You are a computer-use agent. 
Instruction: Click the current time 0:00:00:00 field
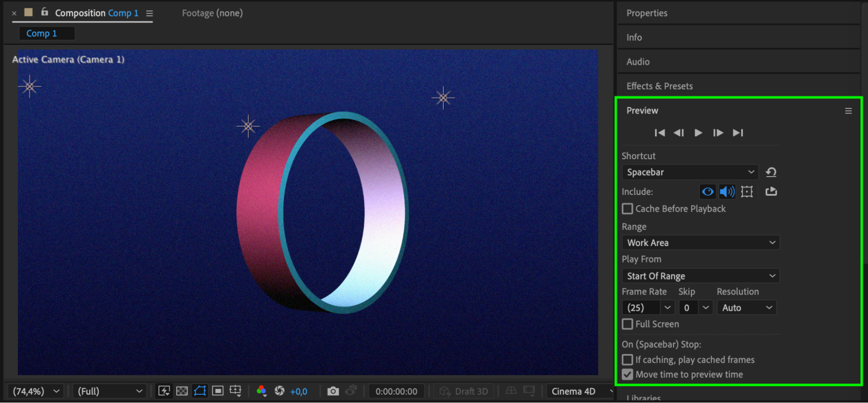[396, 391]
